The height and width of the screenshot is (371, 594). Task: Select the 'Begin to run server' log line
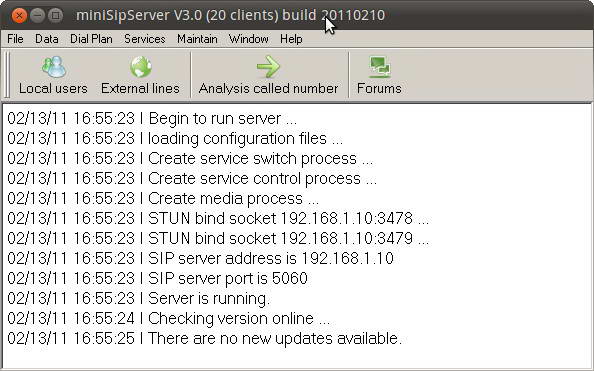(152, 119)
